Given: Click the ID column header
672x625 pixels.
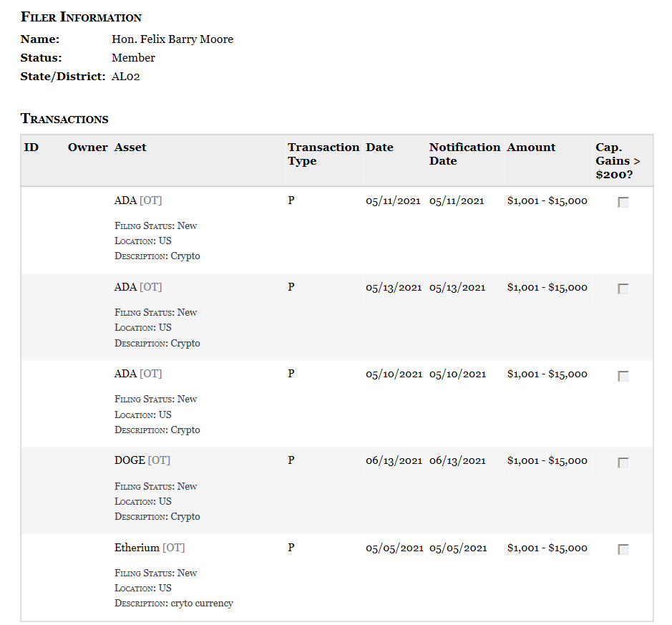Looking at the screenshot, I should point(31,147).
